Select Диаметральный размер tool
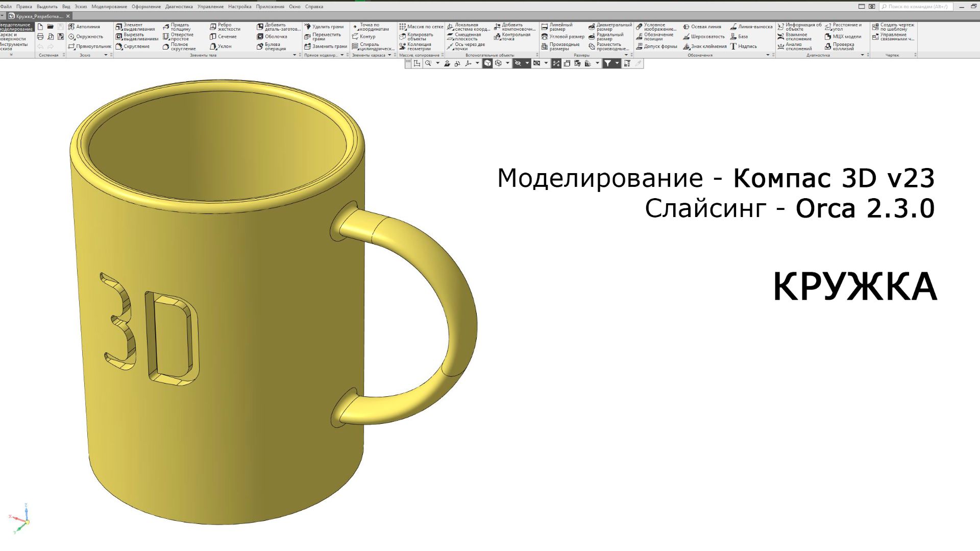Screen dimensions: 980x551 [610, 27]
